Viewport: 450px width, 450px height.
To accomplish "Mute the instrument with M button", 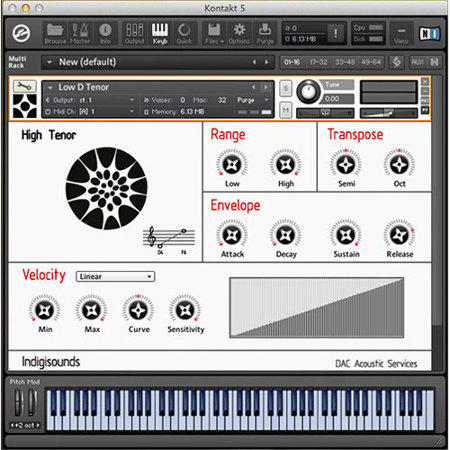I will 285,110.
